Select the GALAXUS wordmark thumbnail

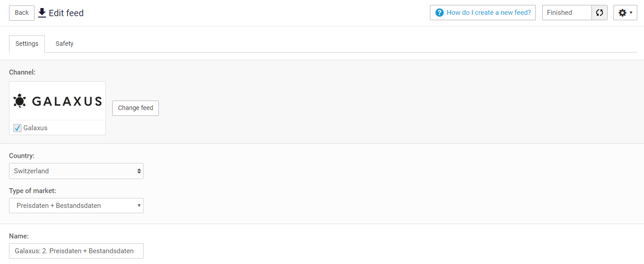67,101
